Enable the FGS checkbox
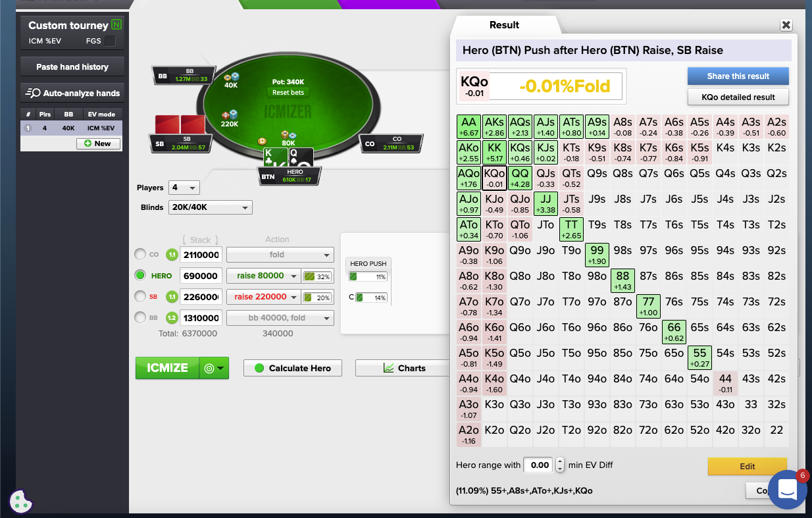Image resolution: width=812 pixels, height=518 pixels. coord(110,41)
